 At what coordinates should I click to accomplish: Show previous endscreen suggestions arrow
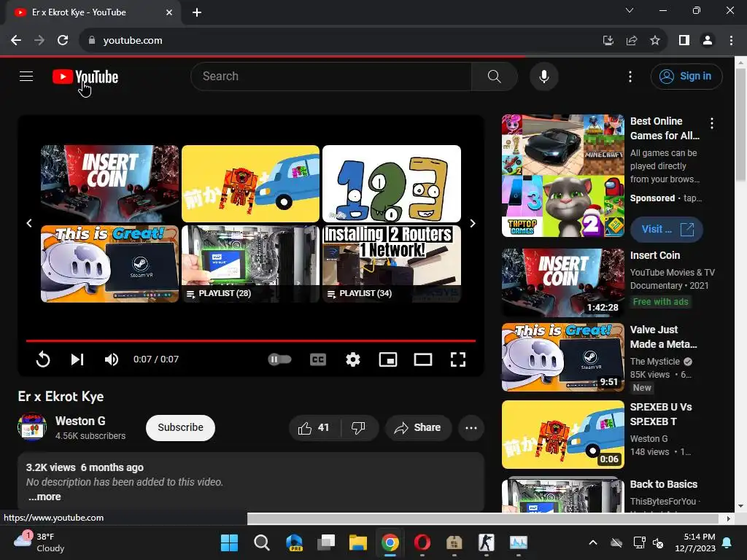pos(29,223)
